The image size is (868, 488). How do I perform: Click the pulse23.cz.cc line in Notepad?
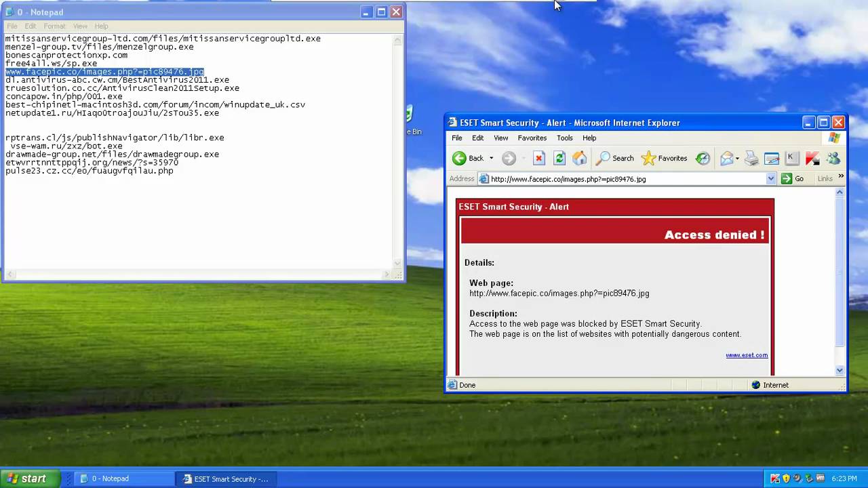point(90,171)
